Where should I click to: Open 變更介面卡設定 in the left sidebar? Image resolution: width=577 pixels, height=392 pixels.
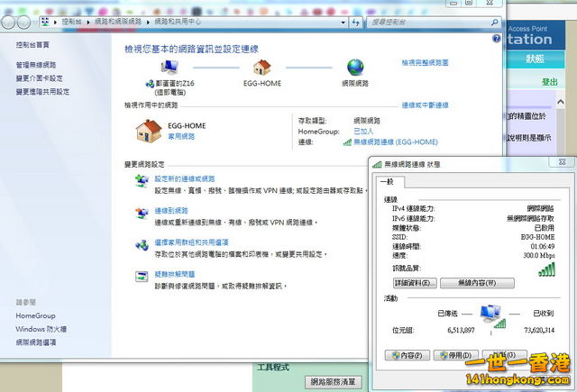[39, 78]
